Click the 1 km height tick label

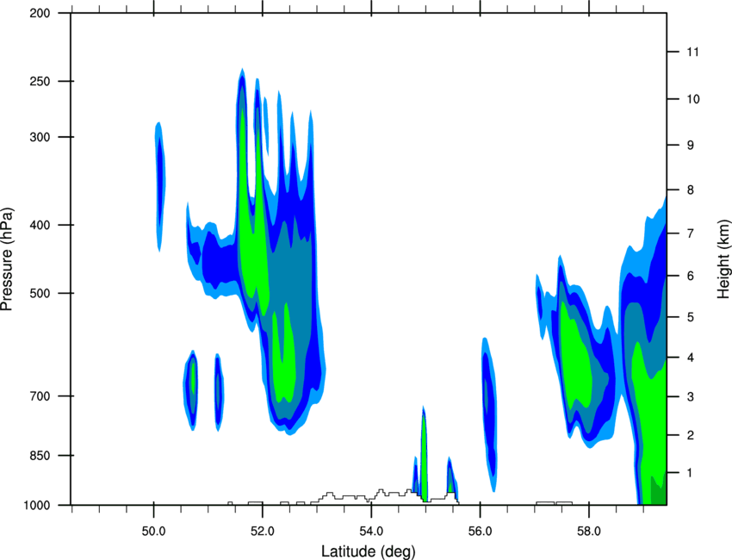click(x=690, y=473)
